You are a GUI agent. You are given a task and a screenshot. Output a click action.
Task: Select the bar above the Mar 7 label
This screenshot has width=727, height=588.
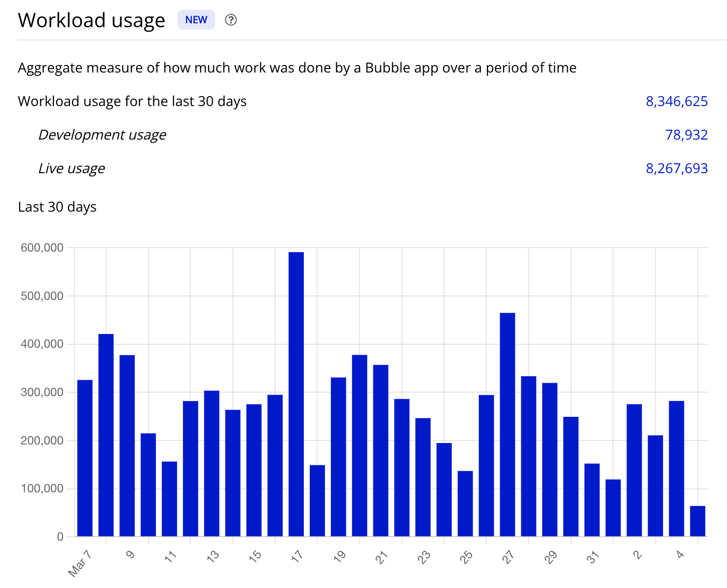[85, 458]
